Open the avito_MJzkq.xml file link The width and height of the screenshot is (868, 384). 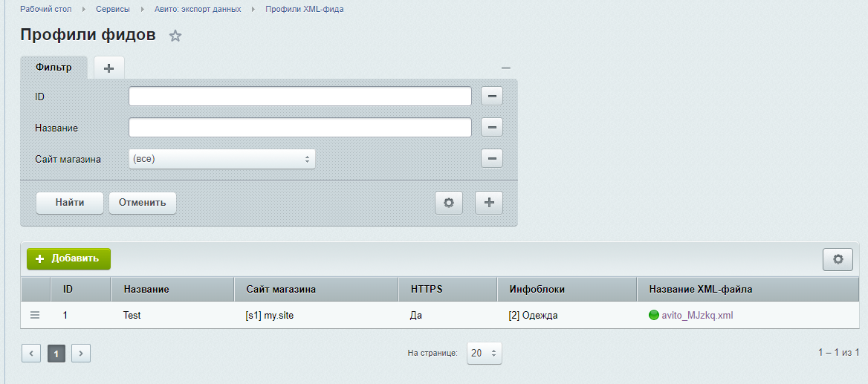point(697,315)
